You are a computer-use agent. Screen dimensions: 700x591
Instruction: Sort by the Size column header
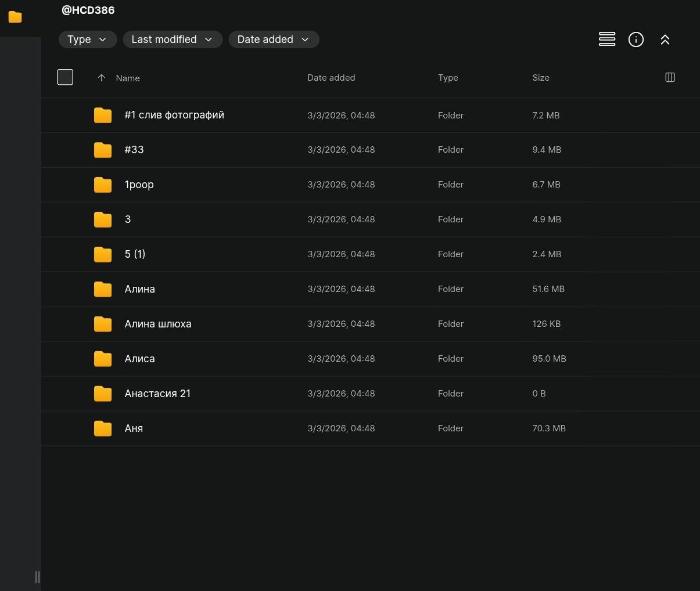pos(540,78)
